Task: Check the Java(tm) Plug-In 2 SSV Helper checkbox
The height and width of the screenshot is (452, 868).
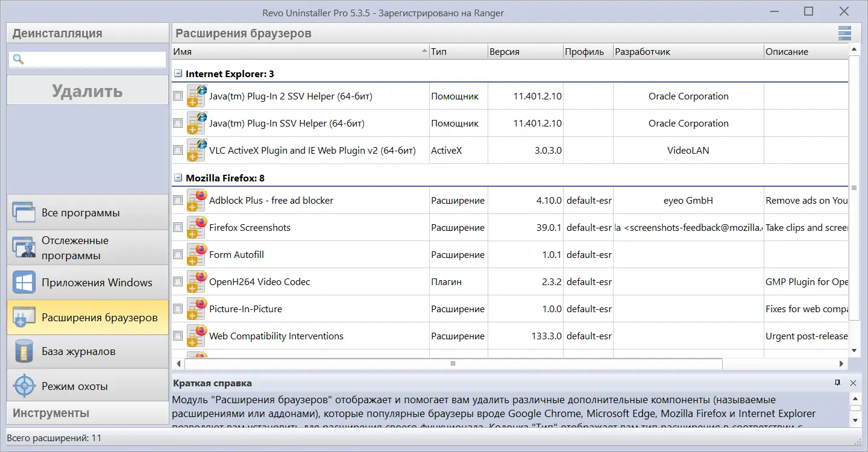Action: 178,96
